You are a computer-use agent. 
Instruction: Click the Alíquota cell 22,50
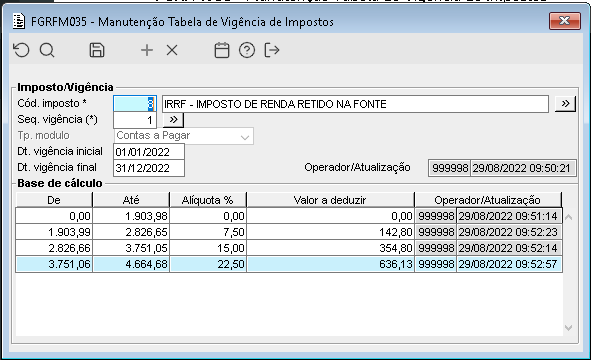208,264
